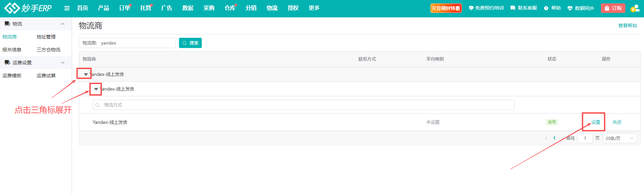Click 联系客服 link
Viewport: 644px width, 195px height.
524,8
